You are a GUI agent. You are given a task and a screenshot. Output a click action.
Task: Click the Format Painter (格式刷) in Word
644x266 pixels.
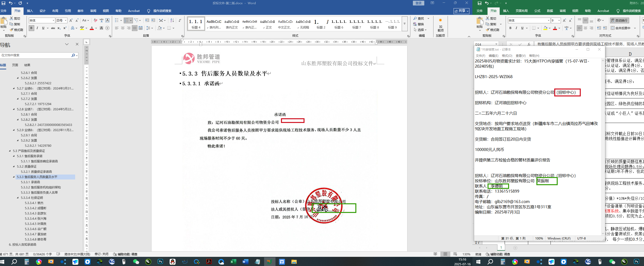coord(17,30)
